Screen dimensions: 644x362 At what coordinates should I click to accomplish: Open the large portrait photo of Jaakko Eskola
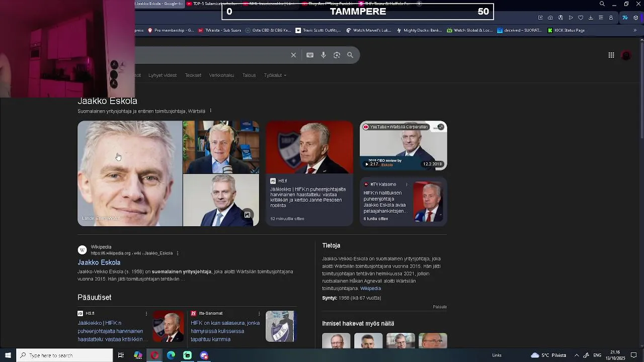[x=130, y=173]
